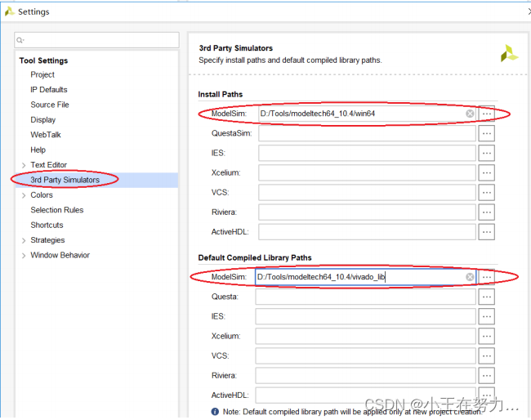
Task: Click the Questa compiled library path field
Action: pos(365,297)
